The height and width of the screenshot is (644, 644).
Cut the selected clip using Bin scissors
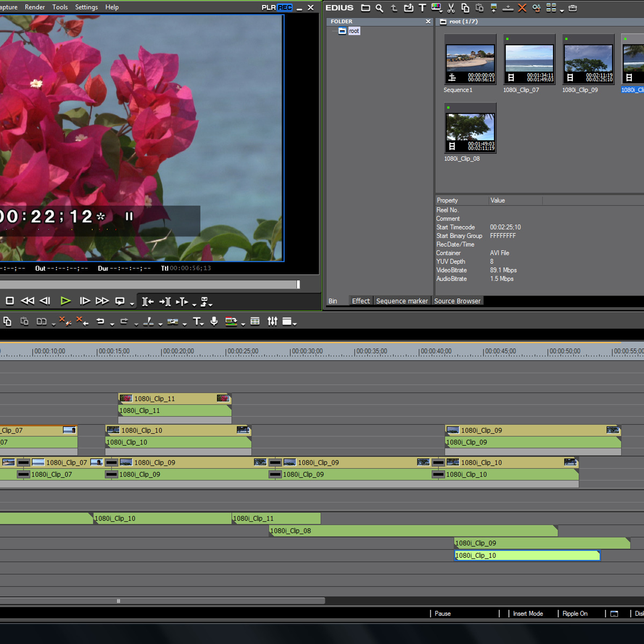pyautogui.click(x=451, y=8)
